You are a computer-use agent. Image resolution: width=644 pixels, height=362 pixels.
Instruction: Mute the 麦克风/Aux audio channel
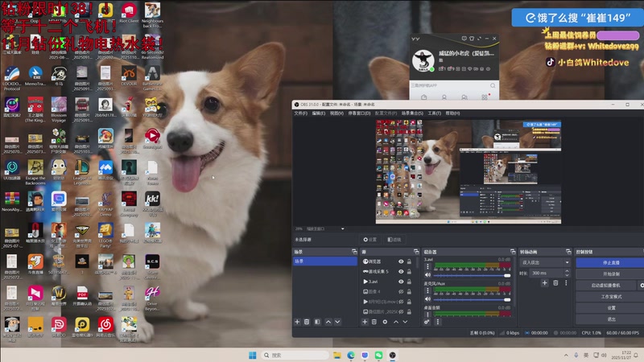427,298
